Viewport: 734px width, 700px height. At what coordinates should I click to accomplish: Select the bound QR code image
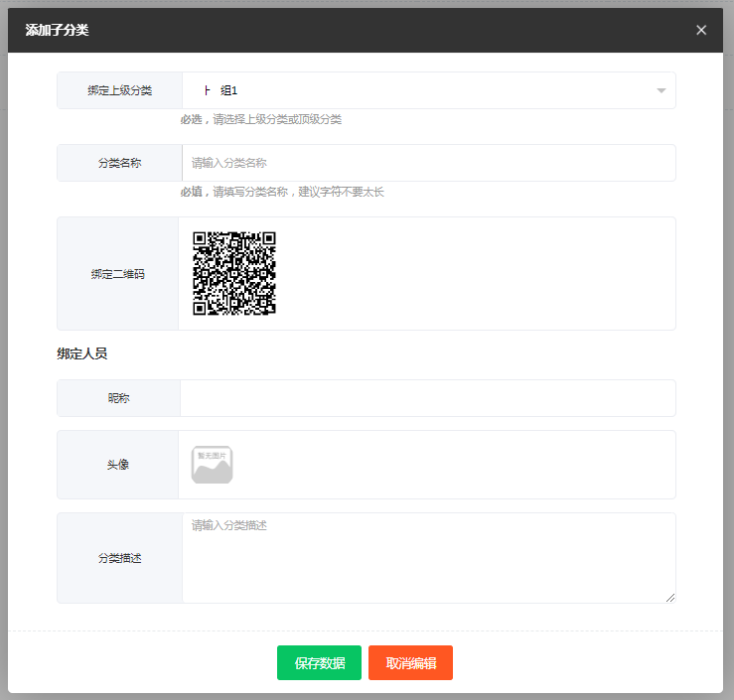(x=234, y=273)
